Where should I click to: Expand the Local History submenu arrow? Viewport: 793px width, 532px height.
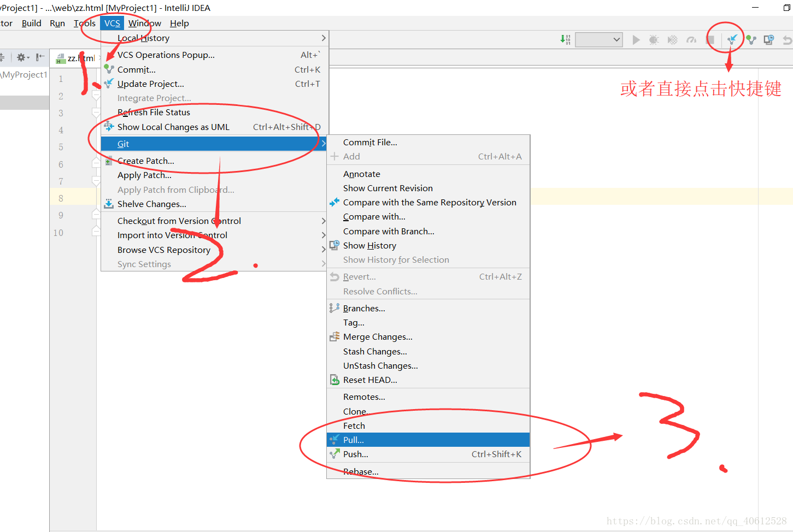pos(324,38)
